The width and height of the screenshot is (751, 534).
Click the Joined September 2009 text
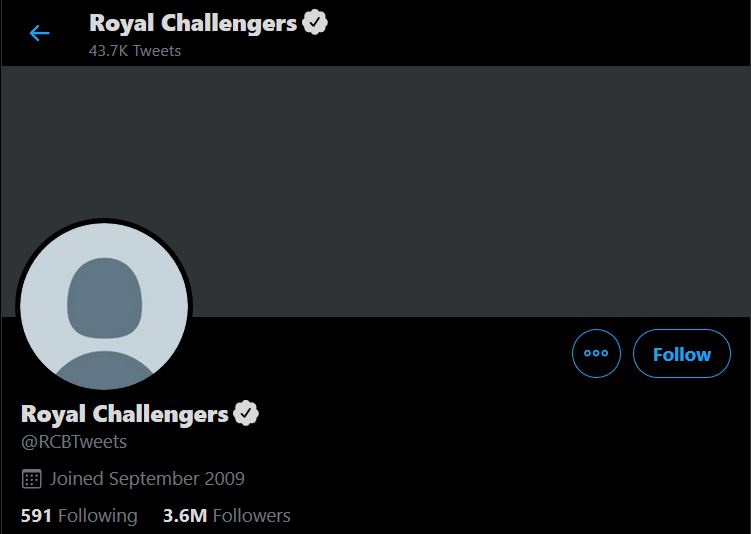(147, 479)
